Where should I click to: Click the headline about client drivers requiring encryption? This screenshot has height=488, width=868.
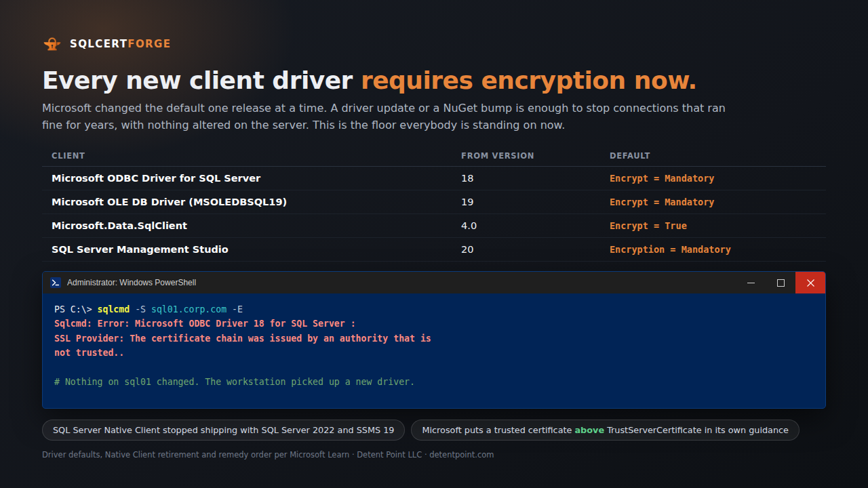[x=370, y=81]
